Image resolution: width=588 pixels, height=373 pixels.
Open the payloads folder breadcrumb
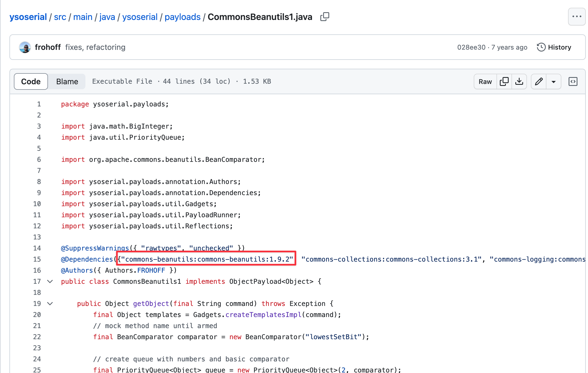pyautogui.click(x=183, y=17)
